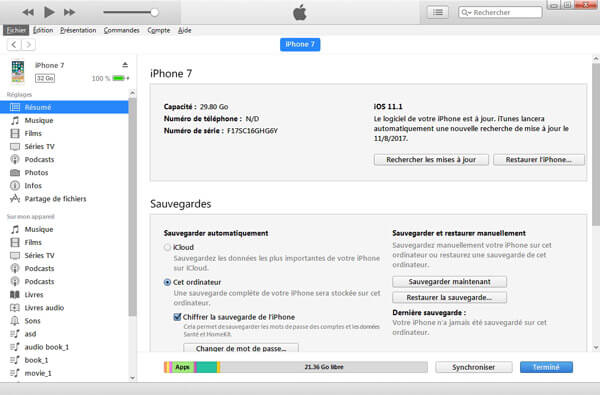Viewport: 600px width, 395px height.
Task: Click the rewind playback button
Action: [x=28, y=12]
